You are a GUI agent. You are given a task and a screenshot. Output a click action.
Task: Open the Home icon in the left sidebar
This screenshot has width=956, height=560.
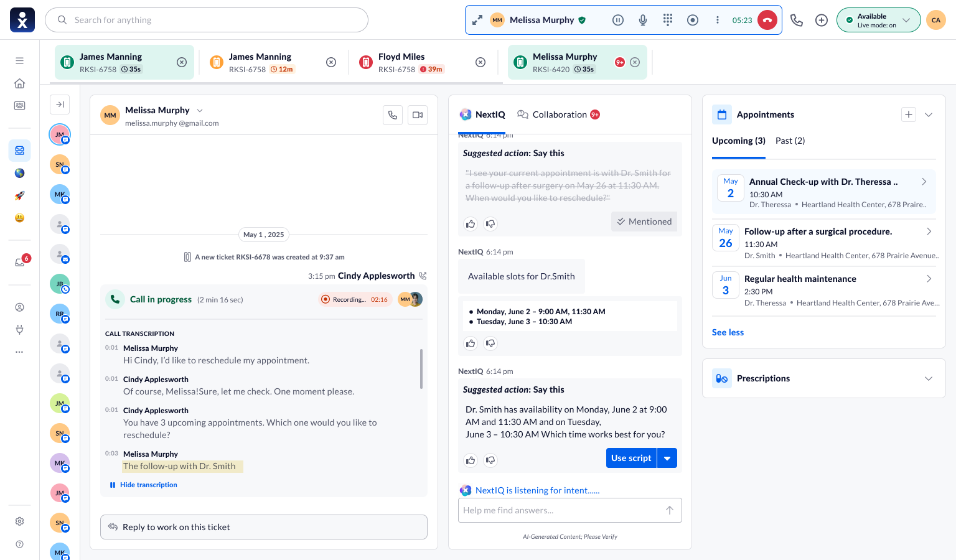19,83
